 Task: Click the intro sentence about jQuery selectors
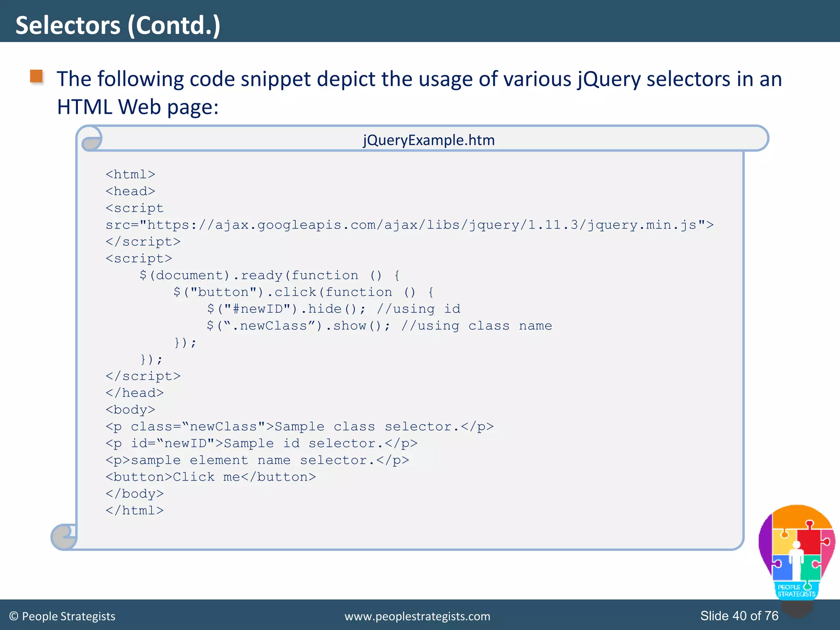click(x=419, y=93)
